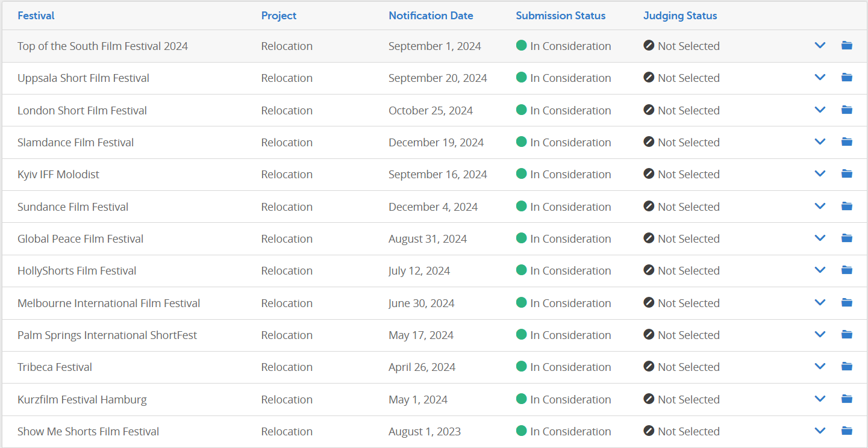Expand the Sundance Film Festival row chevron

(820, 206)
